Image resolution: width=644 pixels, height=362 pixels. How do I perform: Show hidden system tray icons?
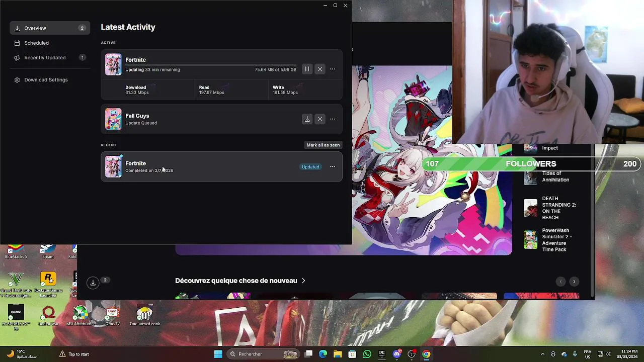point(542,354)
